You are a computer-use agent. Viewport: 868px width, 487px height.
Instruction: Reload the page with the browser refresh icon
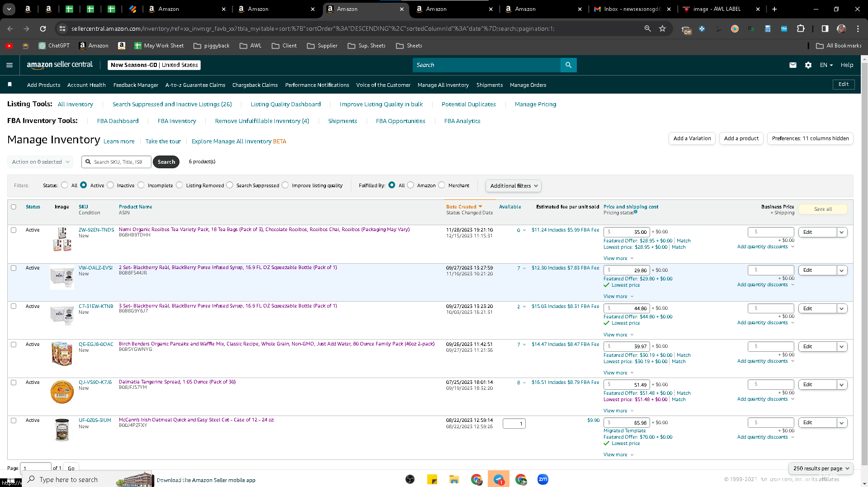coord(43,28)
